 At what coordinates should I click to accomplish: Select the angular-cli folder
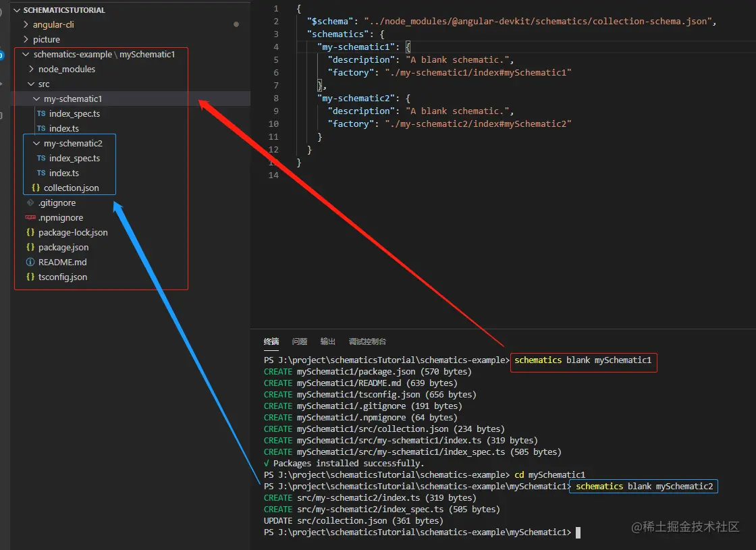[x=53, y=24]
